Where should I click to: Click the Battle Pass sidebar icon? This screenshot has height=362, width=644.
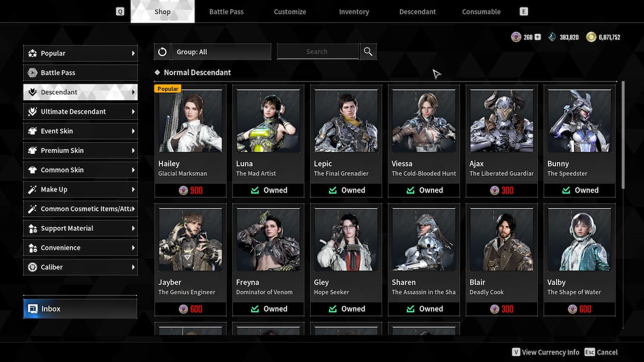[32, 72]
